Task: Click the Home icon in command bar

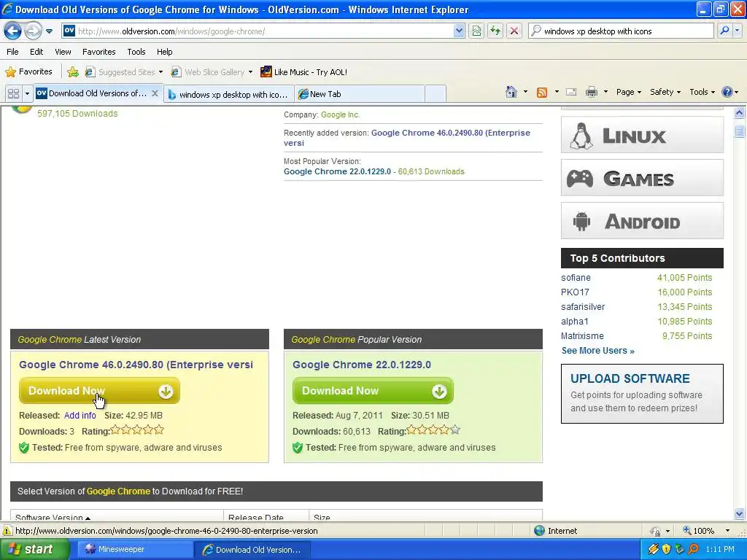Action: pyautogui.click(x=511, y=92)
